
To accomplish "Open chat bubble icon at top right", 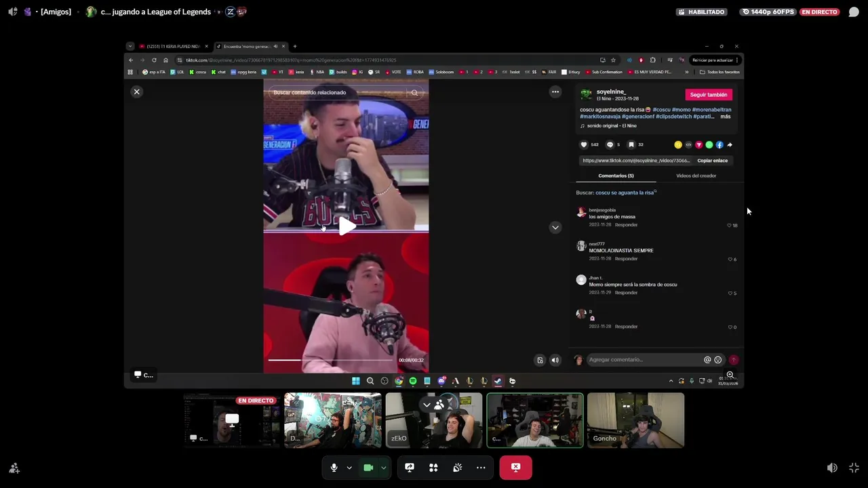I will (x=854, y=12).
